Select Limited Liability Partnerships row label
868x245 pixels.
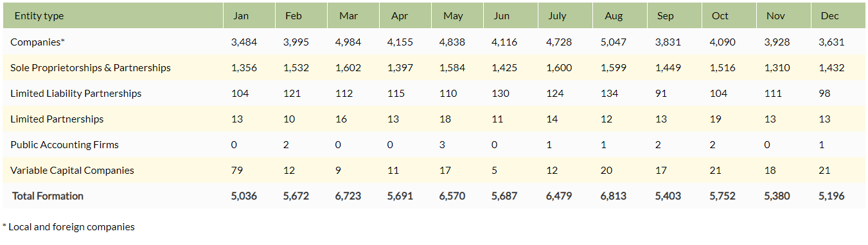click(x=76, y=94)
